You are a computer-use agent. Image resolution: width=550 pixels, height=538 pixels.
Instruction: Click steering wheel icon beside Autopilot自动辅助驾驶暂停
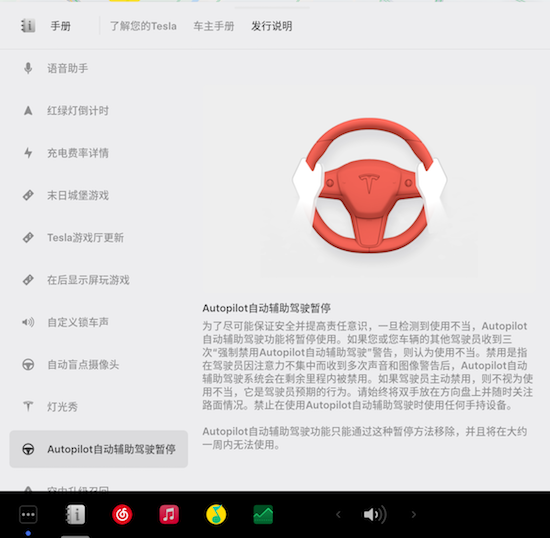pos(28,449)
